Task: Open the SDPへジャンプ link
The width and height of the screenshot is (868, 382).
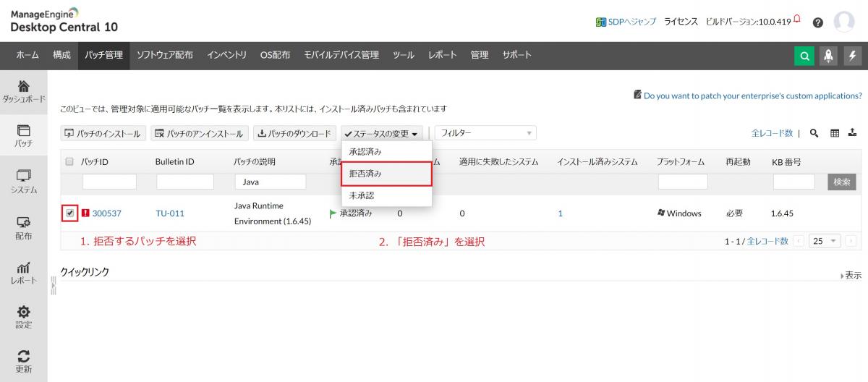Action: click(x=626, y=22)
